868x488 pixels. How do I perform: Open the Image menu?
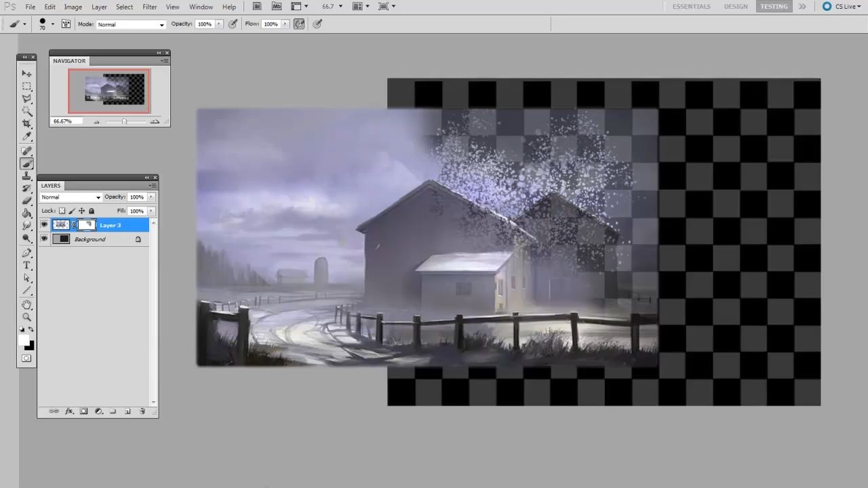[x=73, y=7]
